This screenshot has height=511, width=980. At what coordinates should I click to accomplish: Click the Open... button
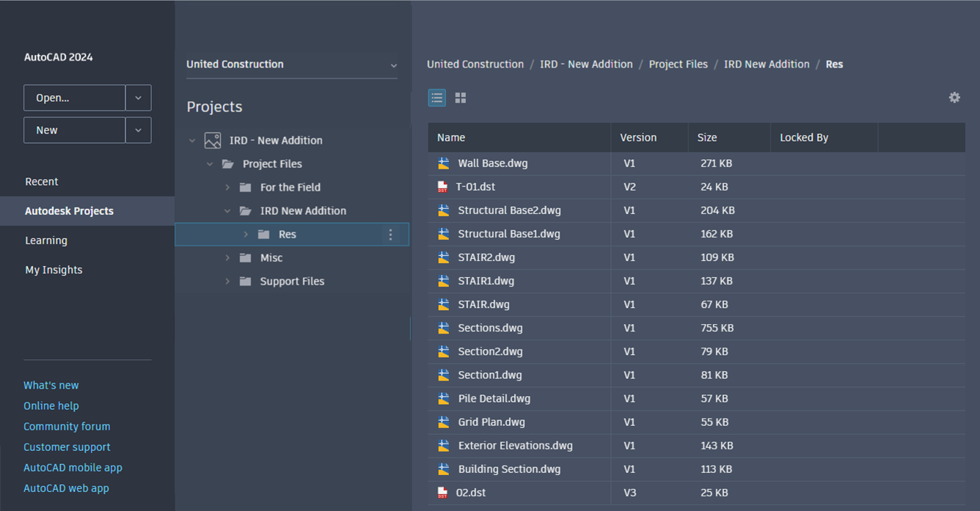pyautogui.click(x=75, y=98)
